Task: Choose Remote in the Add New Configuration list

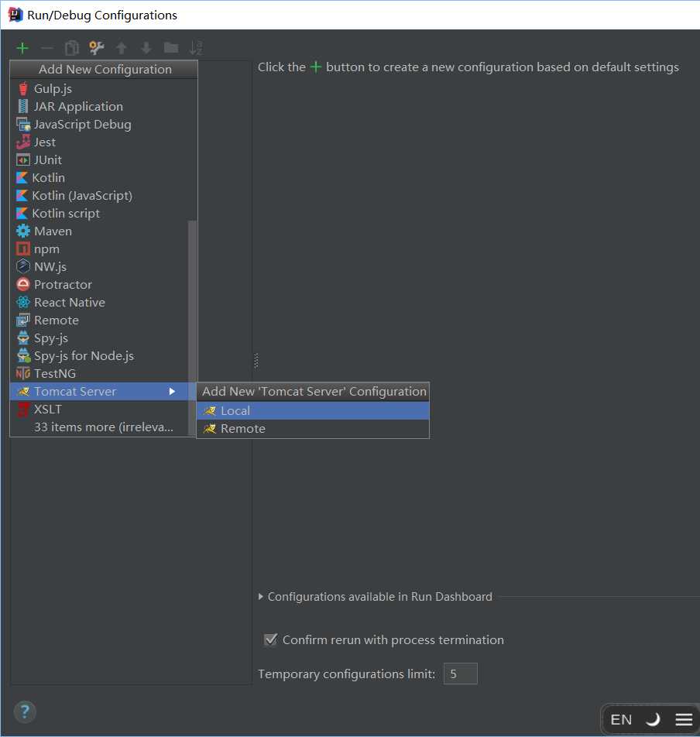Action: [98, 320]
